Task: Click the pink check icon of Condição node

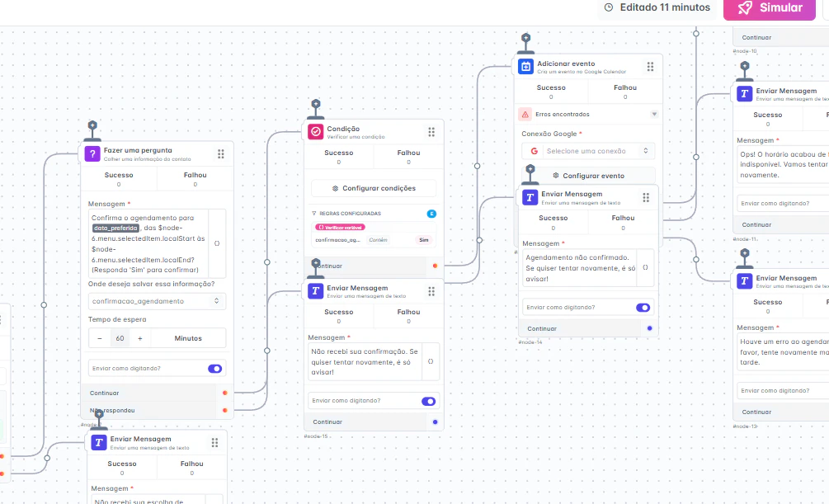Action: pos(316,132)
